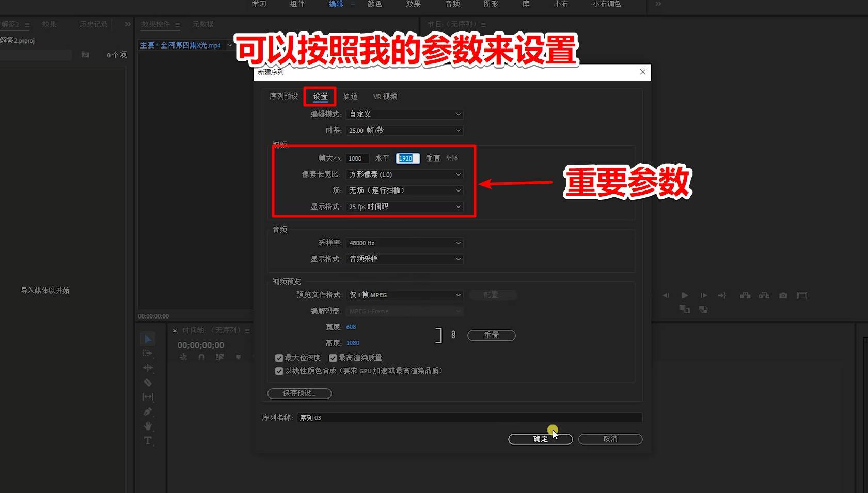Enable the 最大位深度 checkbox
The height and width of the screenshot is (493, 868).
(279, 357)
